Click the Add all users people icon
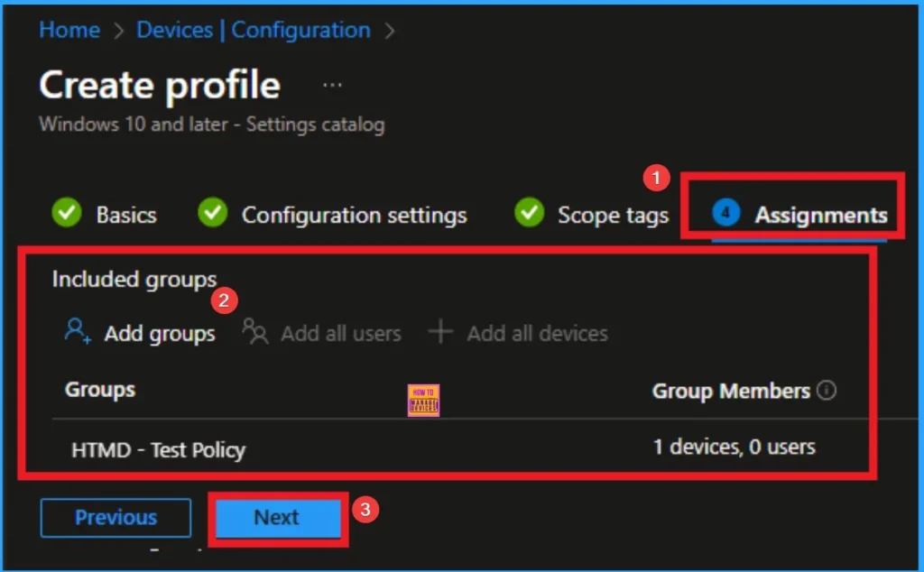This screenshot has height=572, width=924. [255, 333]
